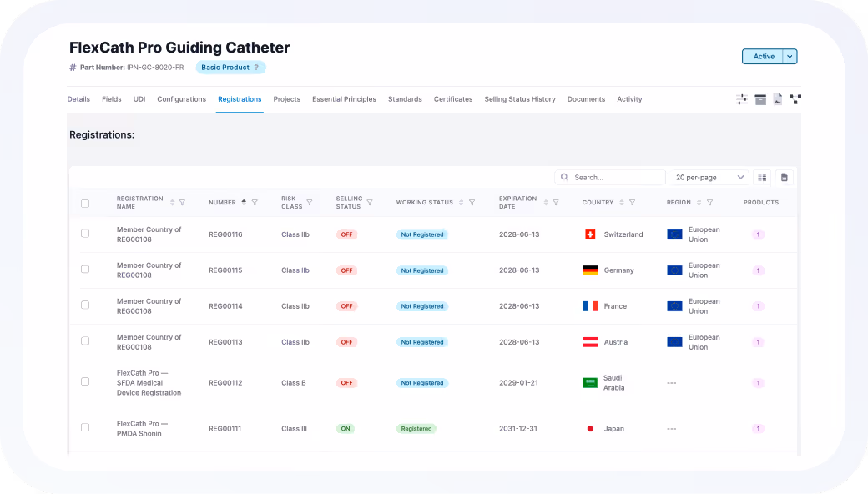Viewport: 868px width, 494px height.
Task: Open the Fields tab
Action: (111, 99)
